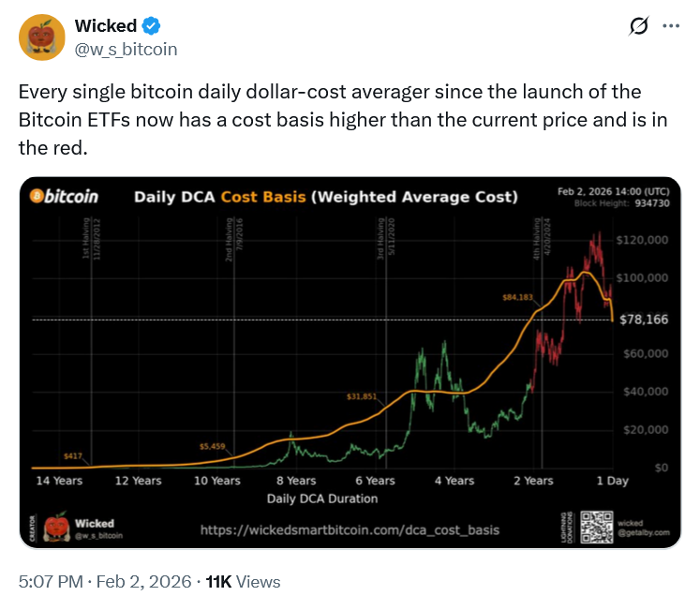The width and height of the screenshot is (700, 611).
Task: Click the Wicked profile avatar
Action: point(41,37)
